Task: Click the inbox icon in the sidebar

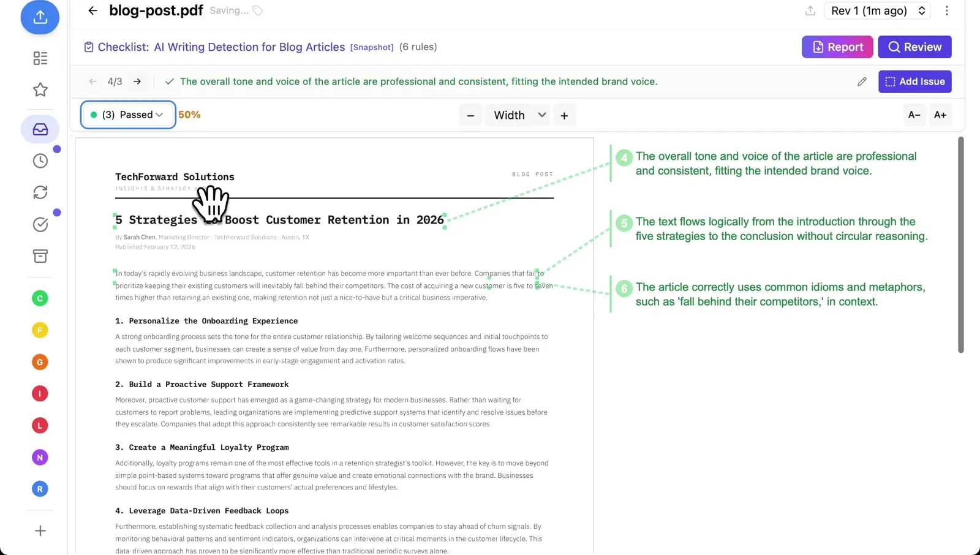Action: pos(40,129)
